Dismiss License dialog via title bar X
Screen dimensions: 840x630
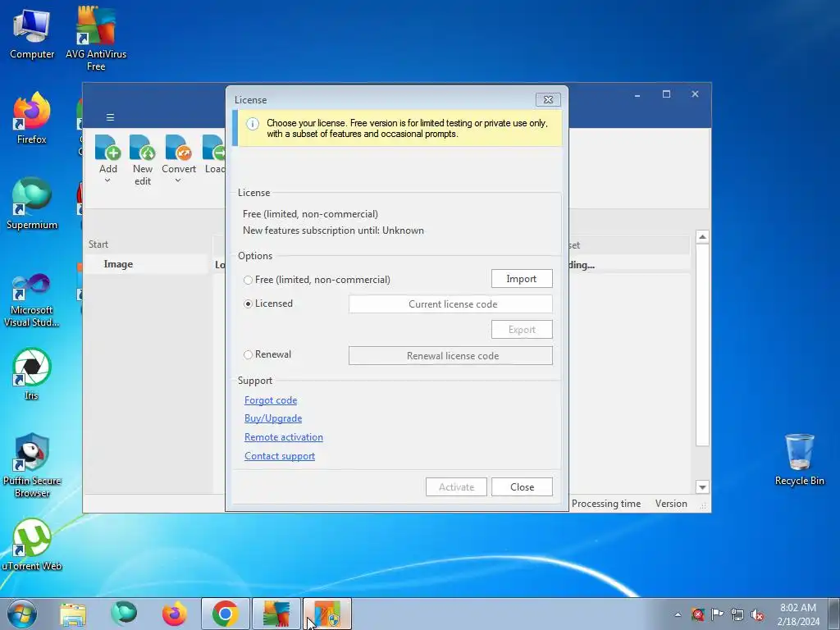click(x=548, y=99)
